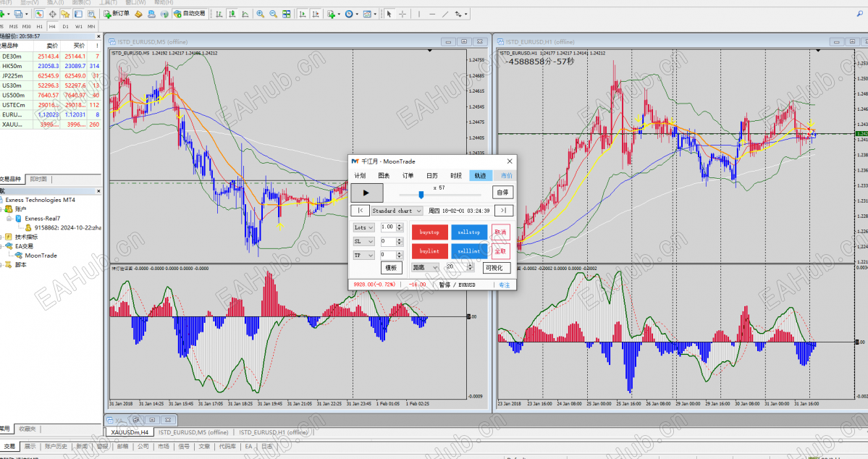Viewport: 868px width, 459px height.
Task: Switch charts to line chart mode
Action: (x=245, y=14)
